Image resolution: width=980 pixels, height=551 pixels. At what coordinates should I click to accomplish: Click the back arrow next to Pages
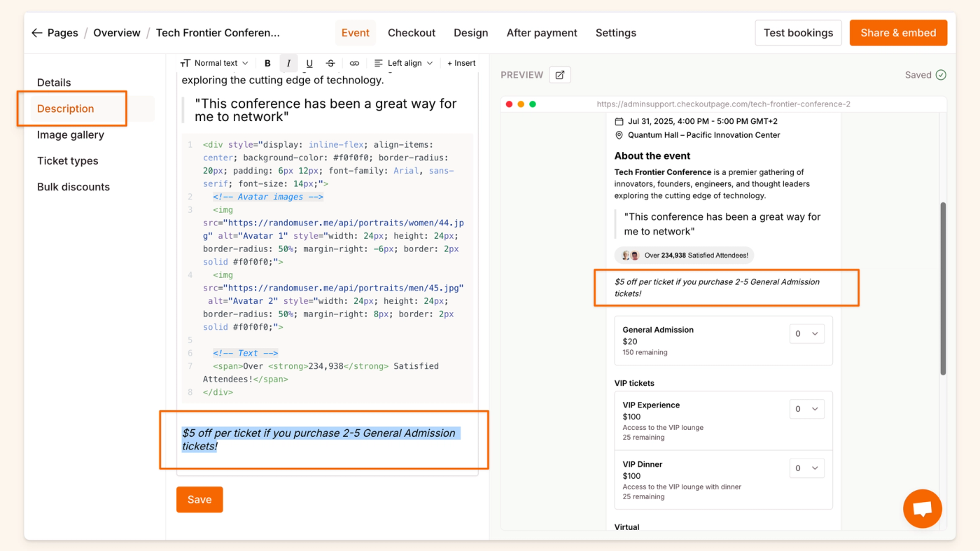(37, 33)
